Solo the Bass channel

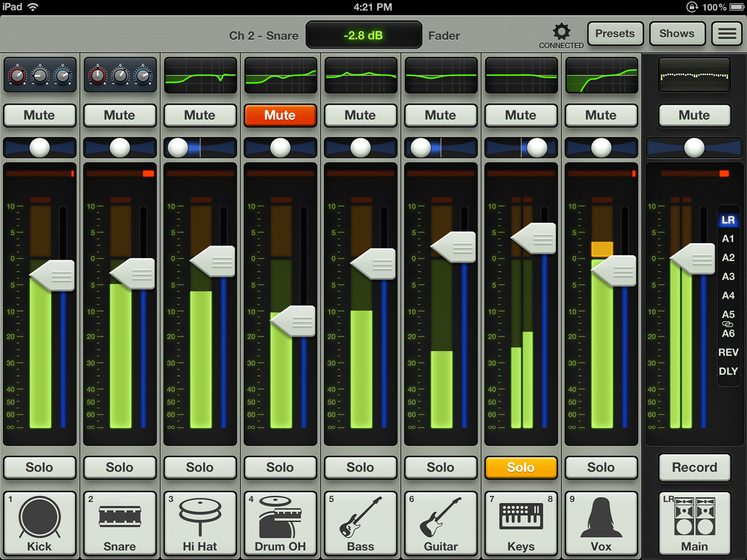click(360, 467)
